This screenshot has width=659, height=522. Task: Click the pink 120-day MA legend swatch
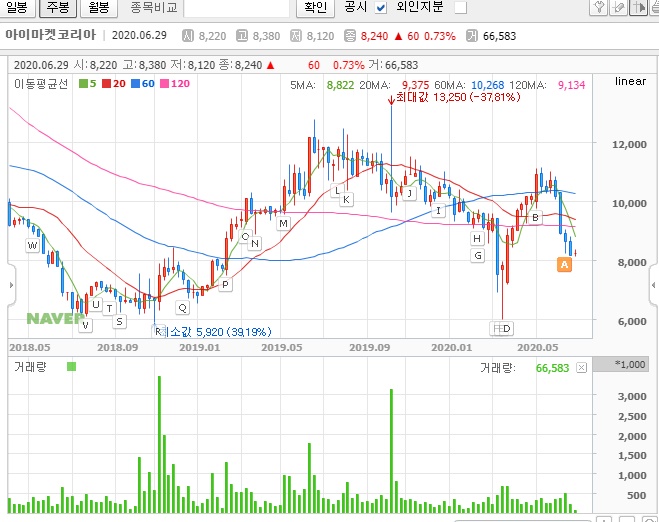pos(165,84)
